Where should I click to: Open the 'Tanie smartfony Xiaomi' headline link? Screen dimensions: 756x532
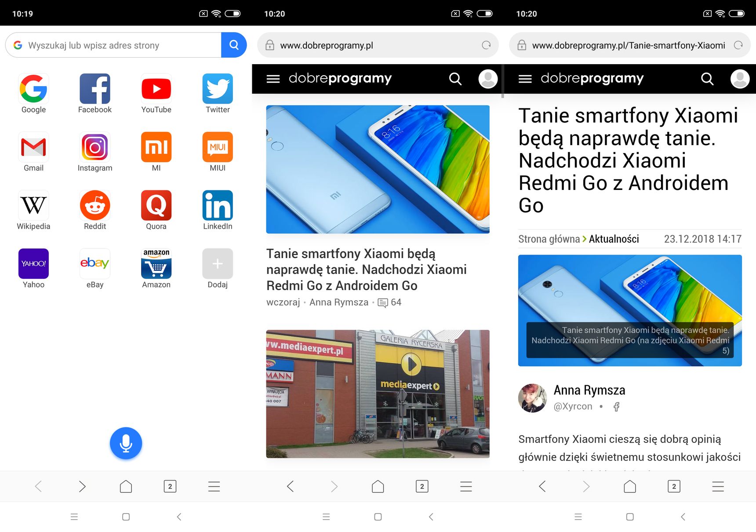[x=367, y=270]
